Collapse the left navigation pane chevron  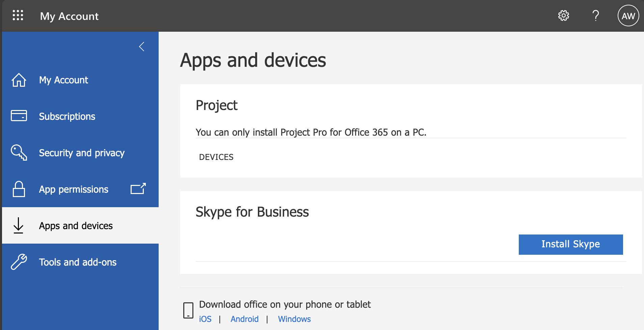click(x=142, y=47)
